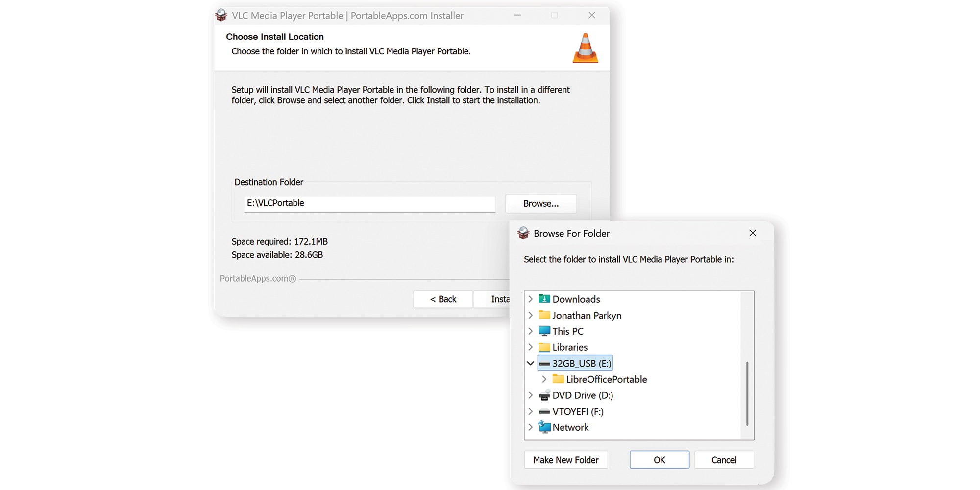
Task: Click the Libraries folder icon
Action: pyautogui.click(x=544, y=347)
